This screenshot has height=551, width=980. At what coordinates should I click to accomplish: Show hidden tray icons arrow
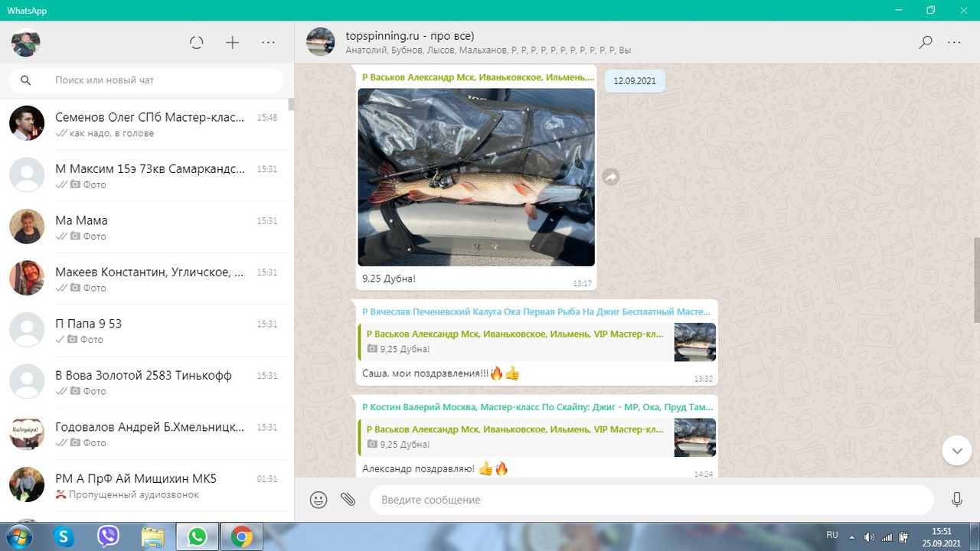852,536
